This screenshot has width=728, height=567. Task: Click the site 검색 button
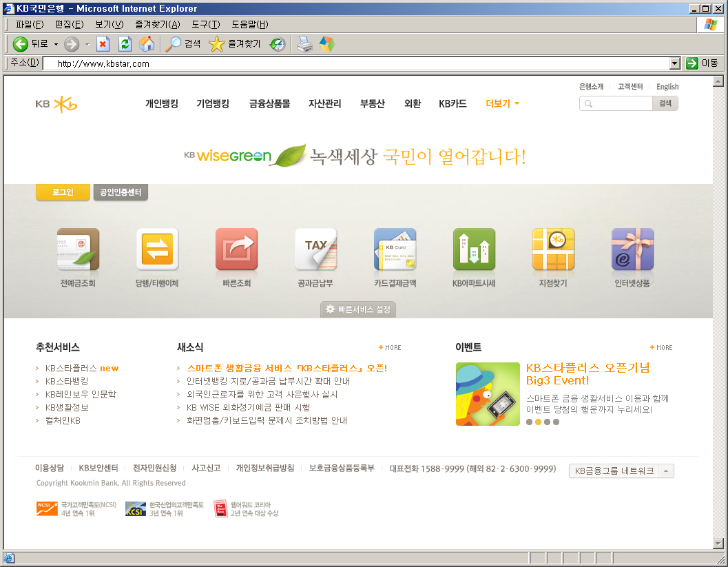click(665, 103)
